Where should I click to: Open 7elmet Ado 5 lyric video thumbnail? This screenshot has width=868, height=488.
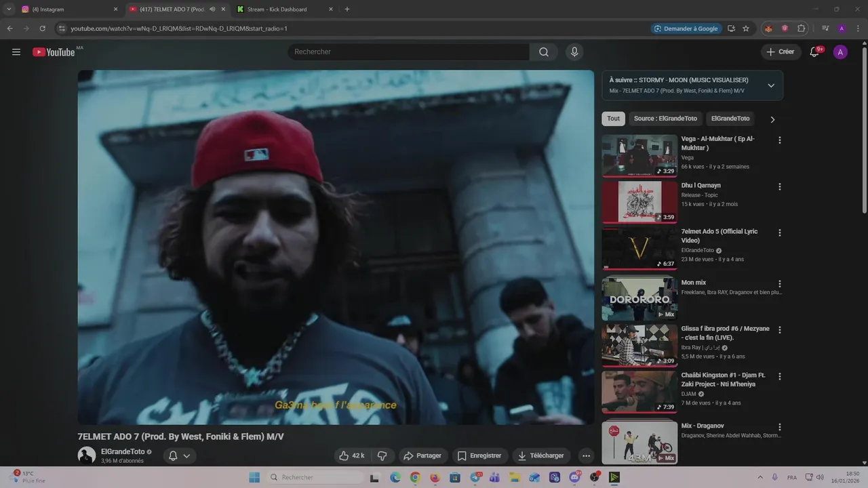point(639,247)
